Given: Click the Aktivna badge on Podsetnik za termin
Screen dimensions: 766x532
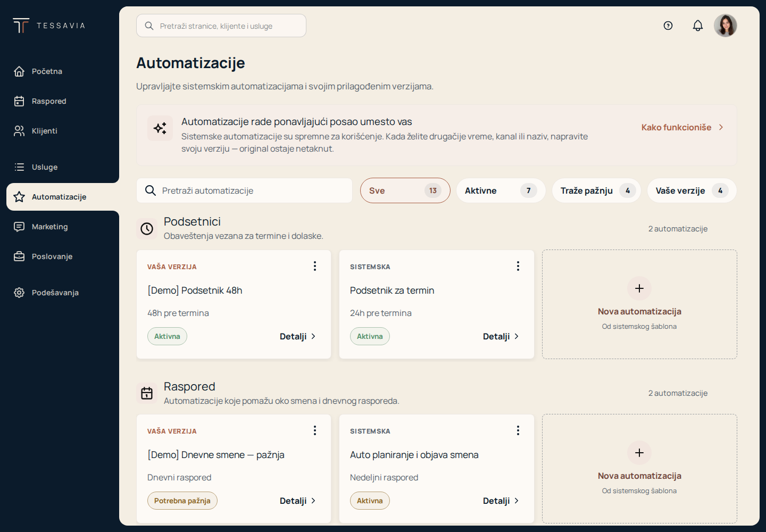Looking at the screenshot, I should pyautogui.click(x=370, y=336).
